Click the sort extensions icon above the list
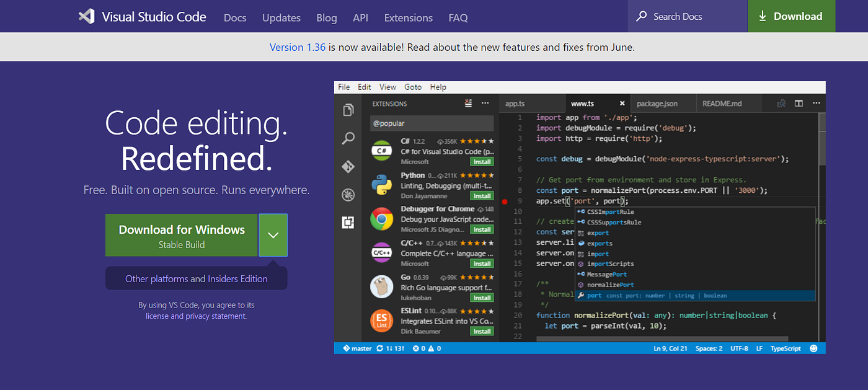 click(468, 104)
